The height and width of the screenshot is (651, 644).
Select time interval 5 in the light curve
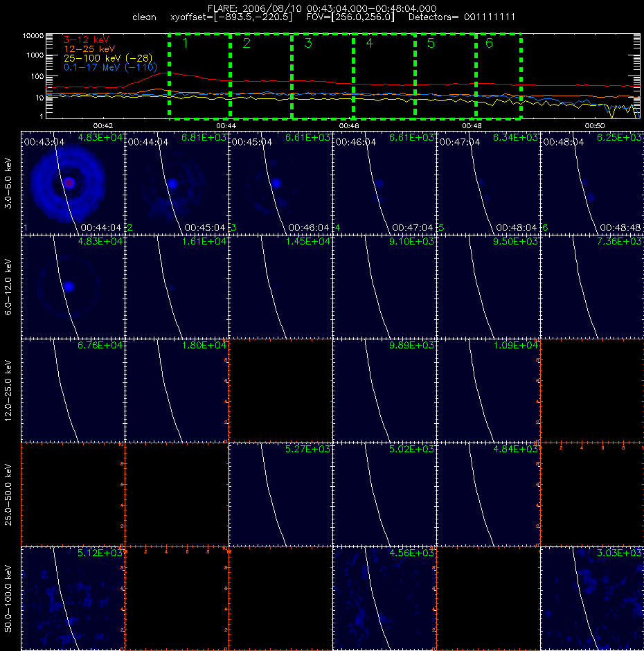pyautogui.click(x=445, y=76)
